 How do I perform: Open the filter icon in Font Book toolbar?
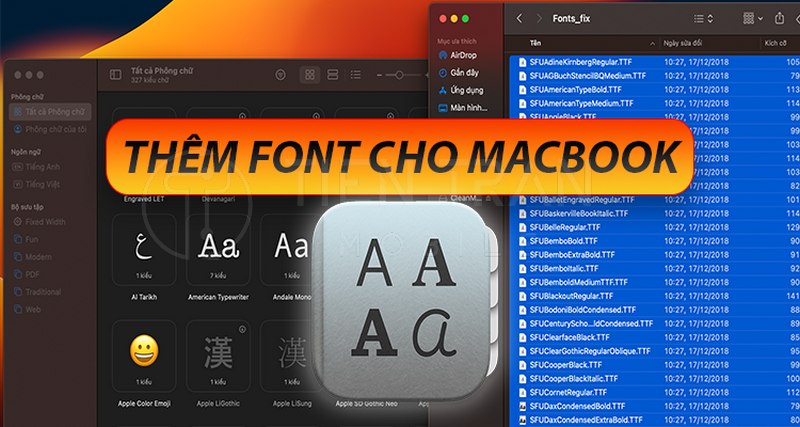[281, 75]
